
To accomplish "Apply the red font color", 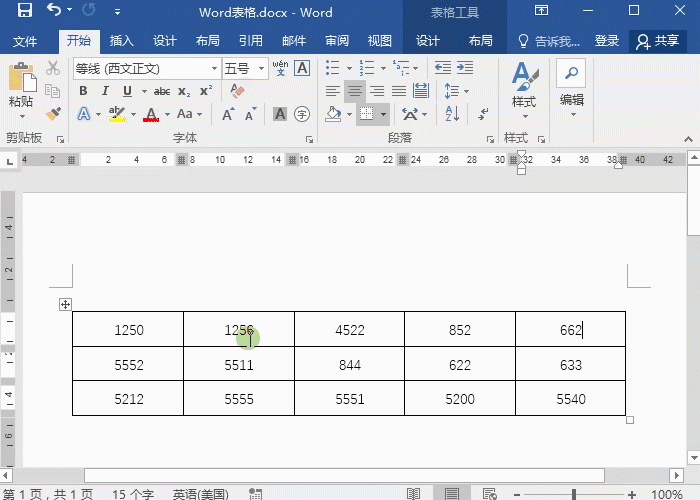I will coord(151,114).
